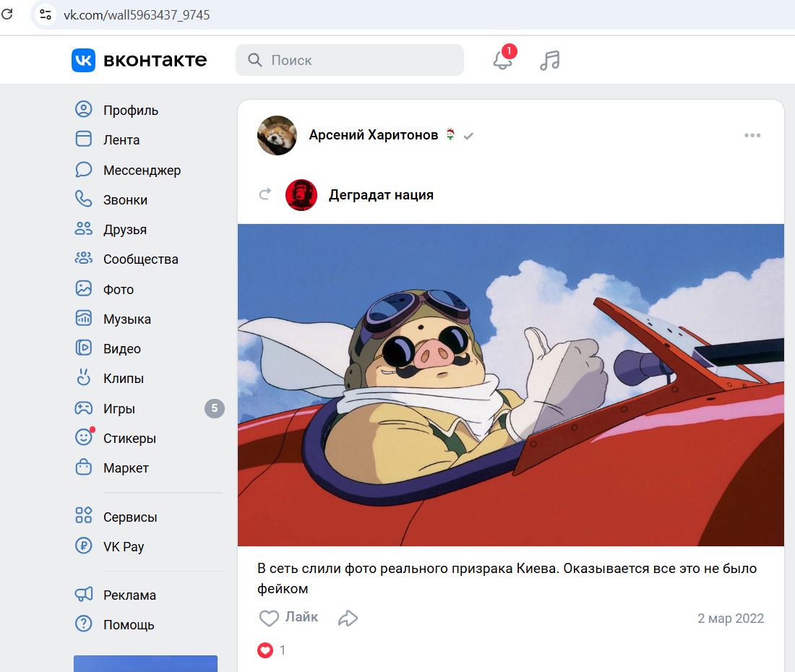
Task: Select Друзья in the left menu
Action: (x=125, y=230)
